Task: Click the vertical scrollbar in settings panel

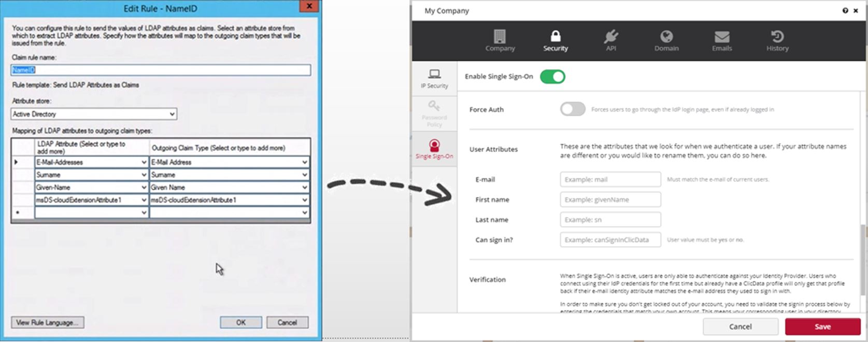Action: tap(862, 259)
